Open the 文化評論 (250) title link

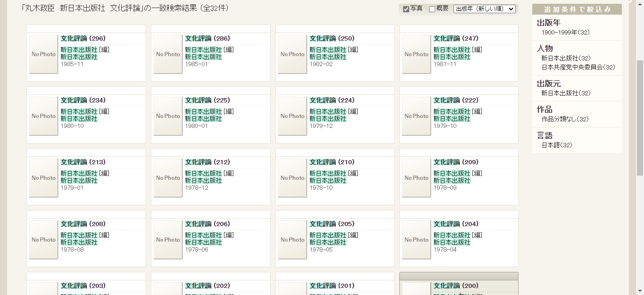pos(332,39)
